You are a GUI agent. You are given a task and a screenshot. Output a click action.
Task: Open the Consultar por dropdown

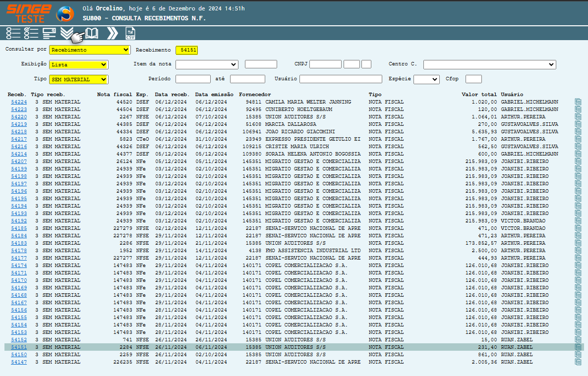click(90, 50)
